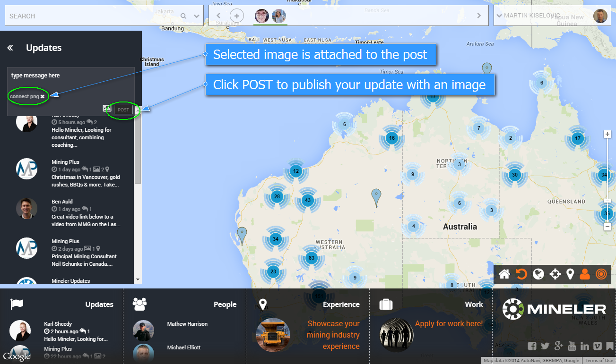Screen dimensions: 616x364
Task: Toggle the orange concentric circles cluster icon
Action: [601, 274]
